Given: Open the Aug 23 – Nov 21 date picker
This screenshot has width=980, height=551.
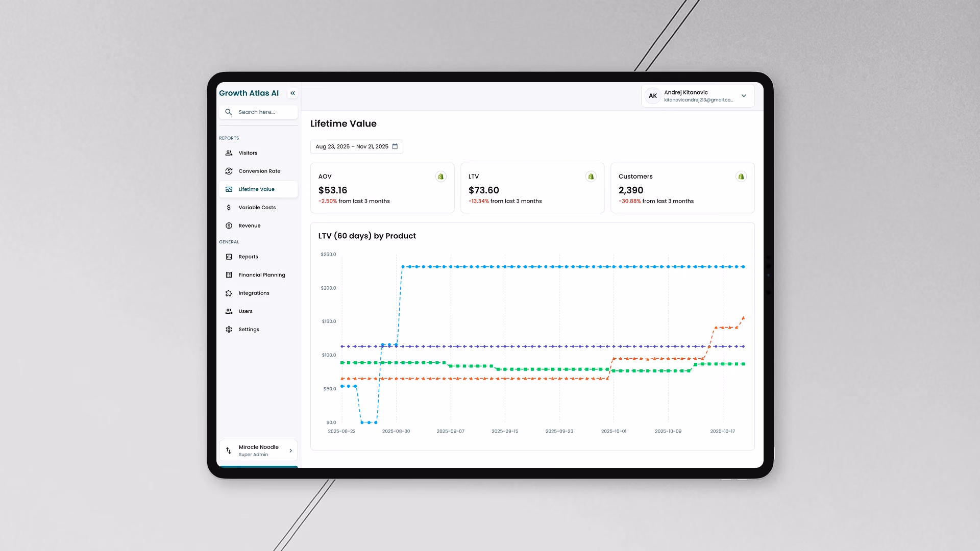Looking at the screenshot, I should click(x=356, y=146).
